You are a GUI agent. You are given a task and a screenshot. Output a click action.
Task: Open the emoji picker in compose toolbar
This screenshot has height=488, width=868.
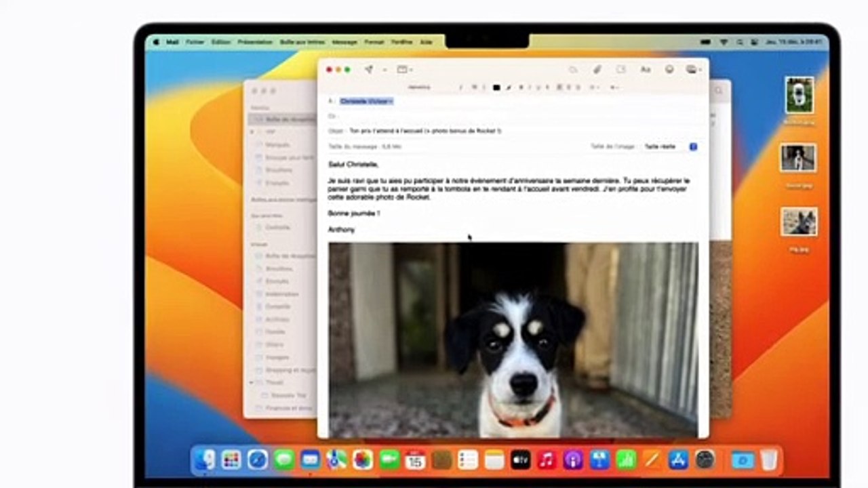[669, 69]
